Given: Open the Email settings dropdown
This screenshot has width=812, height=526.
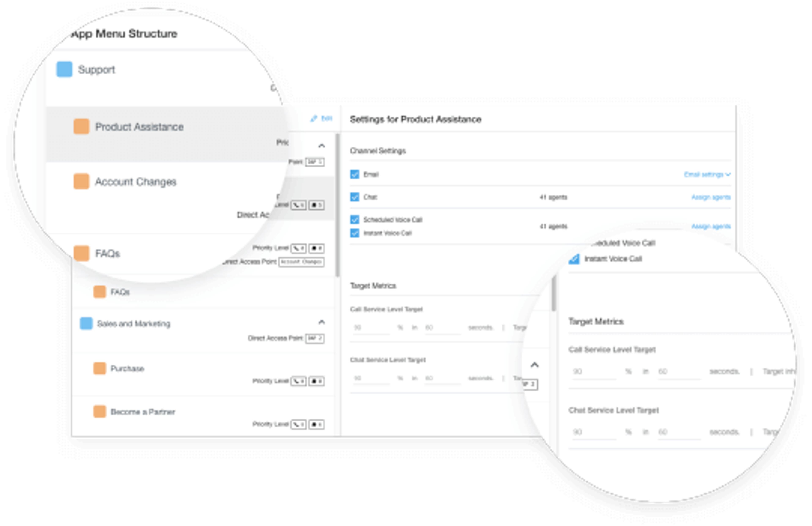Looking at the screenshot, I should [706, 175].
